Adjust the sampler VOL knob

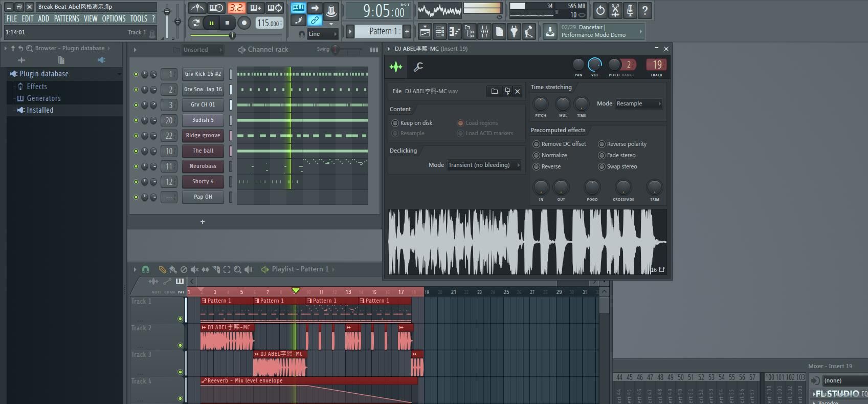pyautogui.click(x=594, y=65)
